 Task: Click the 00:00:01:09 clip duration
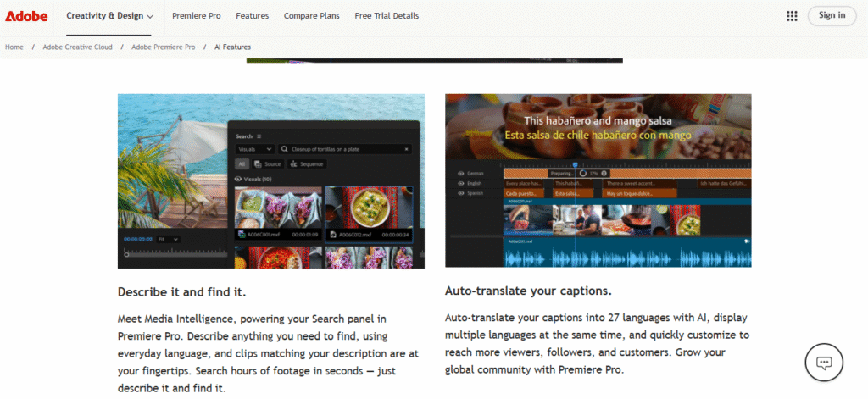[304, 235]
